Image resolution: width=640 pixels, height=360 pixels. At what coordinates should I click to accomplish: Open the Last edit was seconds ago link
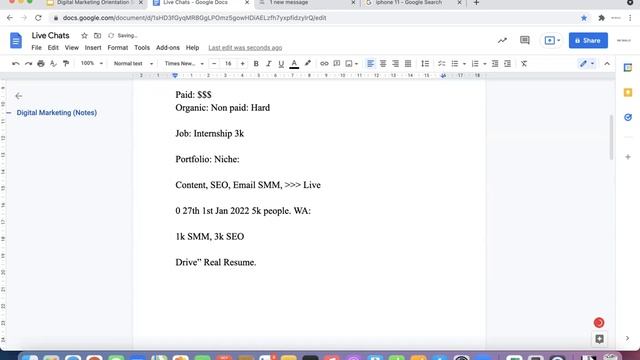(x=245, y=48)
